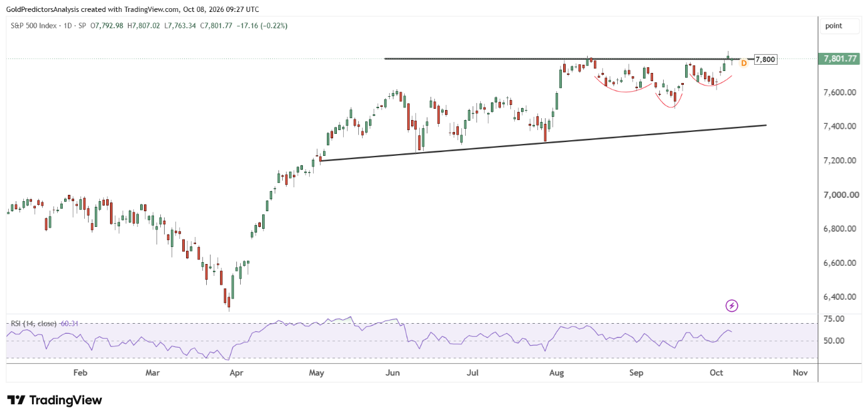
Task: Click the purple lightning bolt event icon
Action: (x=732, y=306)
